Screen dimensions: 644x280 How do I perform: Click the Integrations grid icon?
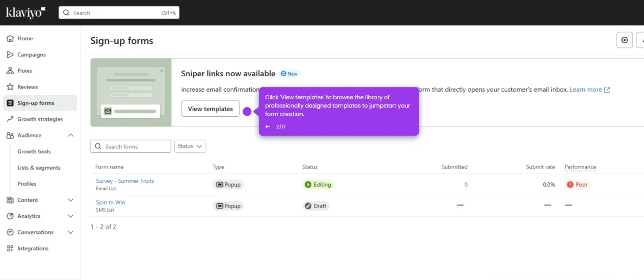point(10,248)
